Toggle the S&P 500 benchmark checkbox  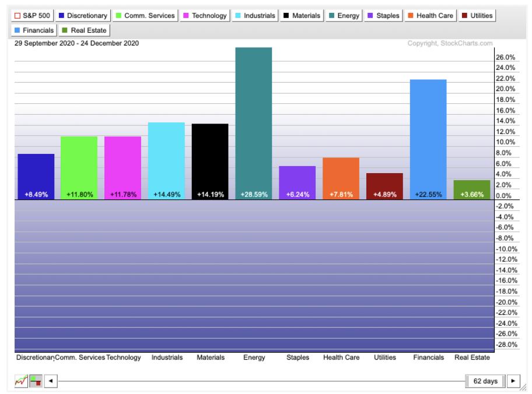pyautogui.click(x=33, y=16)
